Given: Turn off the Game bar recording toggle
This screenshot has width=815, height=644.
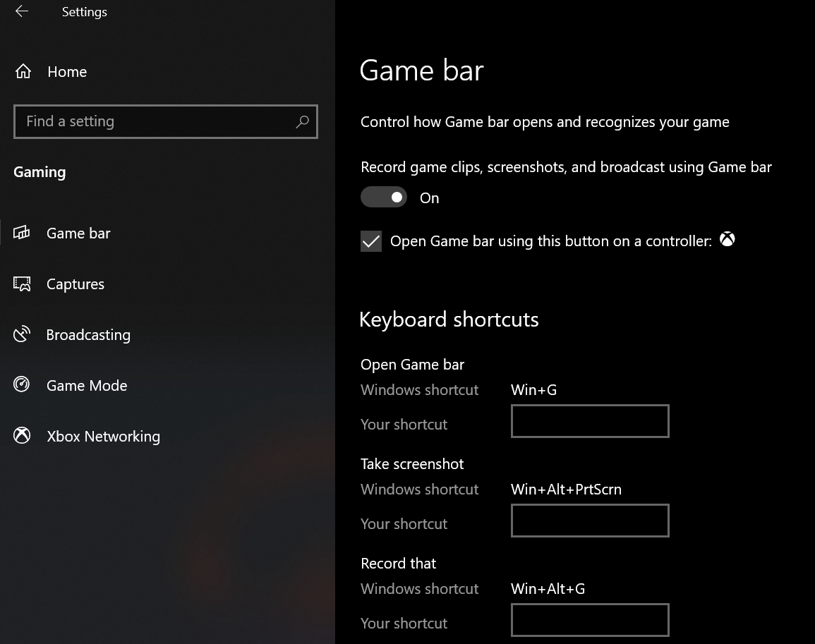Looking at the screenshot, I should click(x=384, y=197).
